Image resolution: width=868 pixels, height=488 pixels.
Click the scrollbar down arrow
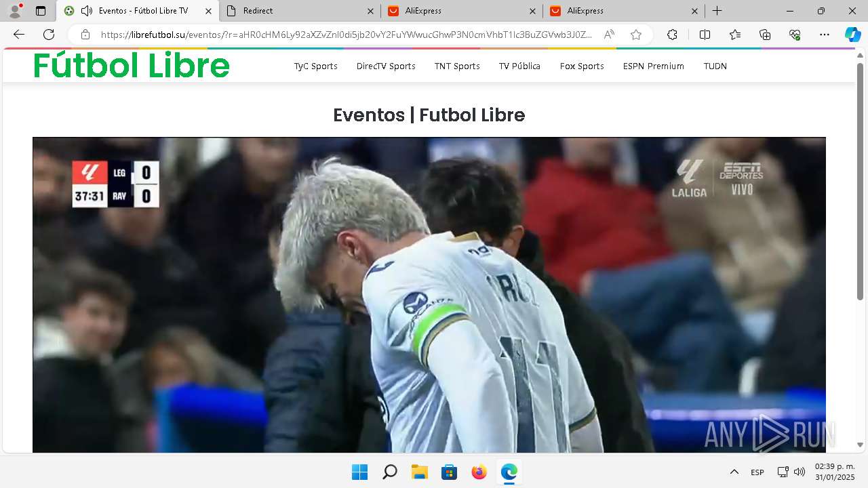click(861, 445)
